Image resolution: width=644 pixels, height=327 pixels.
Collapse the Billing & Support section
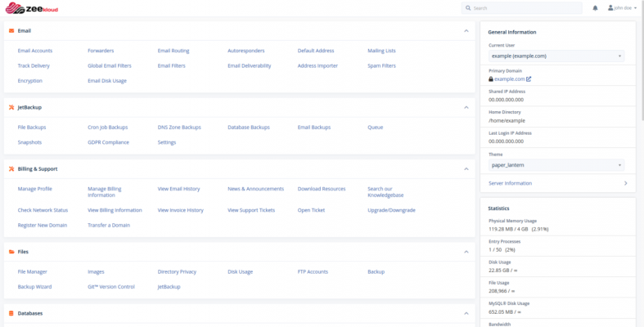(x=466, y=168)
